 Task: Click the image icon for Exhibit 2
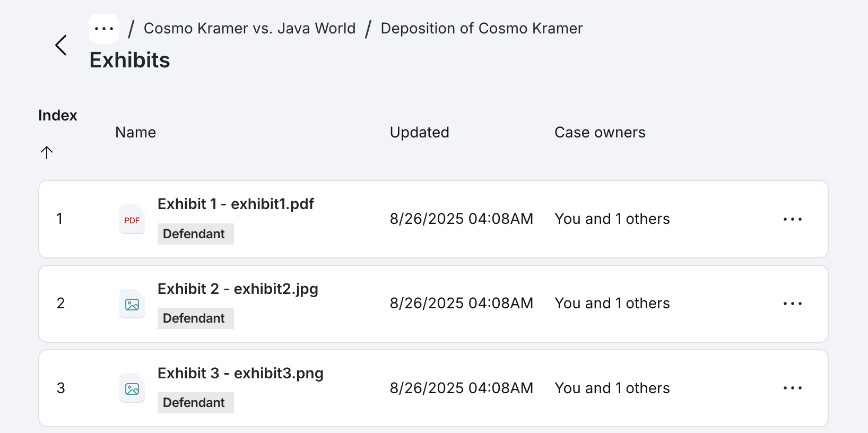[132, 304]
